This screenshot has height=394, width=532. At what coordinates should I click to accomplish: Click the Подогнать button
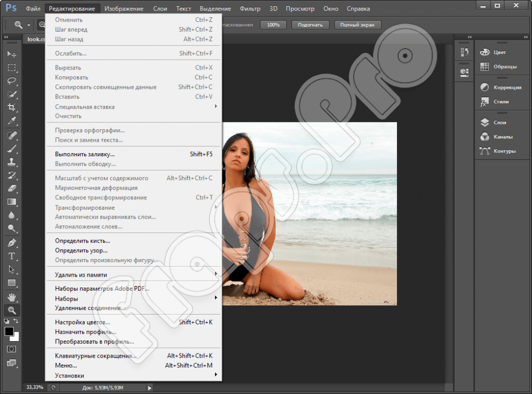311,25
